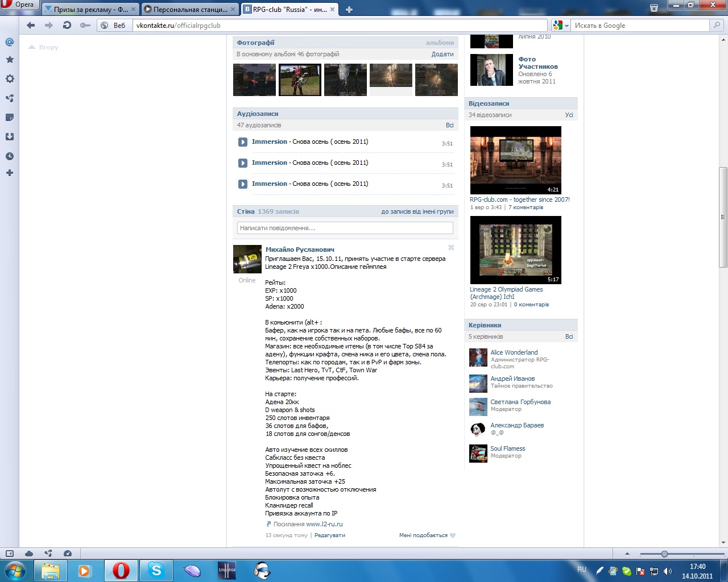Open the zoom view options arrow
The image size is (728, 582).
coord(627,554)
